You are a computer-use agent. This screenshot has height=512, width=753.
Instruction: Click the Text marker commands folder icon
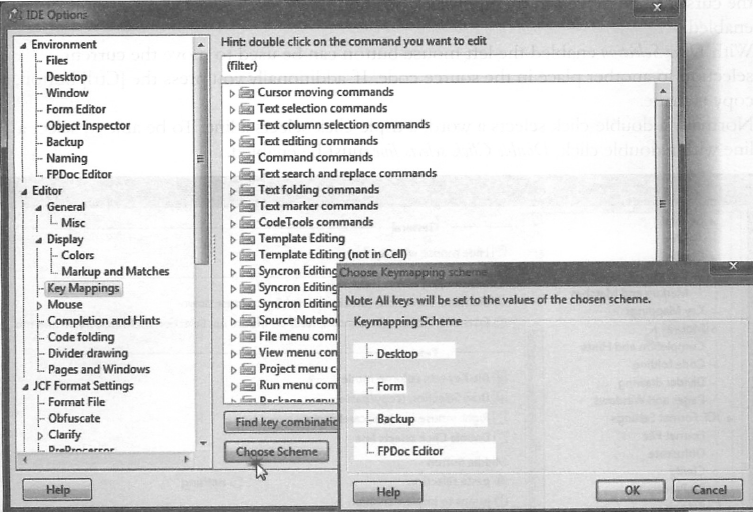point(247,206)
